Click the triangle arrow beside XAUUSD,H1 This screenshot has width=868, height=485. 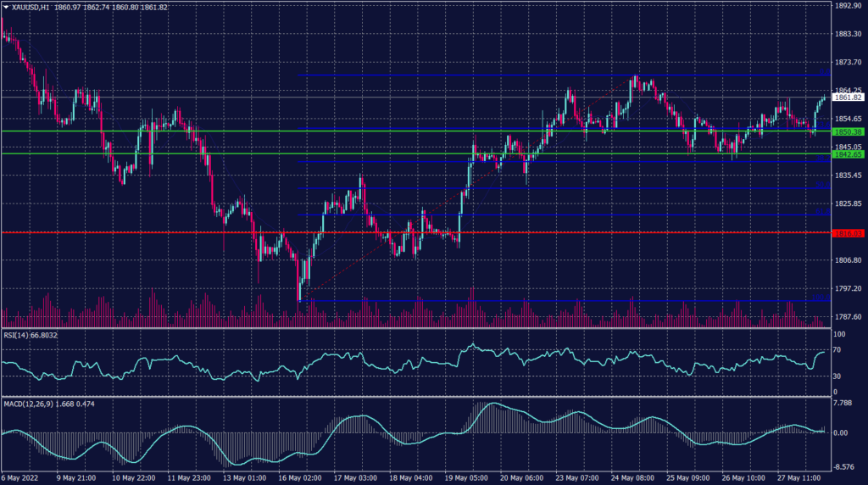click(5, 7)
